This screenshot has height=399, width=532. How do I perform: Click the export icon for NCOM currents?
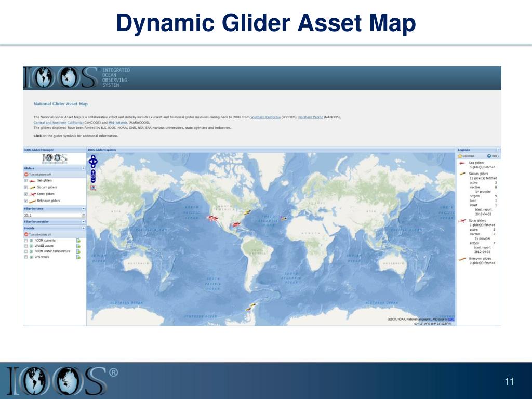click(78, 241)
